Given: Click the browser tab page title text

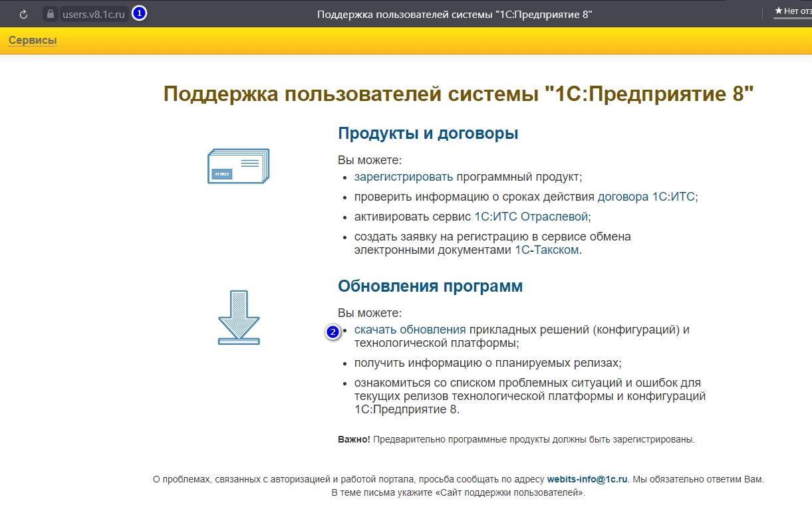Looking at the screenshot, I should click(x=455, y=14).
